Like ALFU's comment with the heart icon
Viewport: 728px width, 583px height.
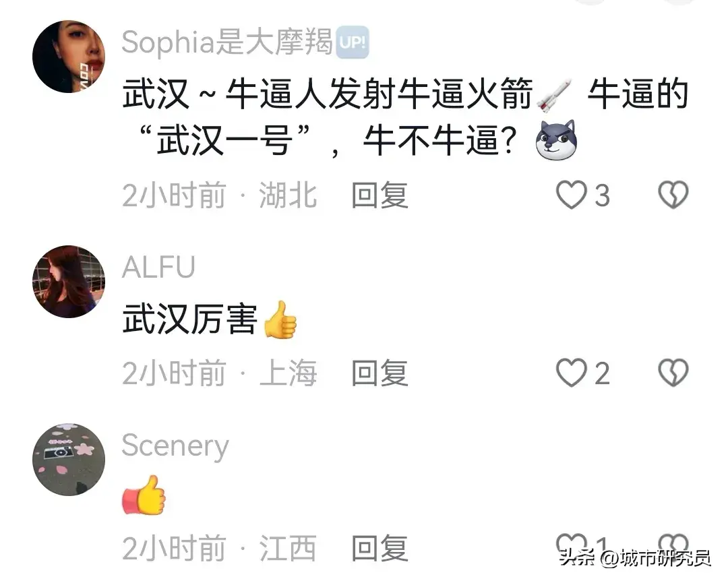tap(571, 372)
